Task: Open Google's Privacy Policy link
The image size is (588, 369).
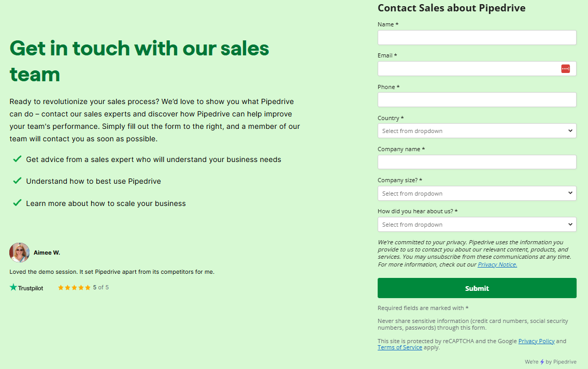Action: [x=536, y=341]
